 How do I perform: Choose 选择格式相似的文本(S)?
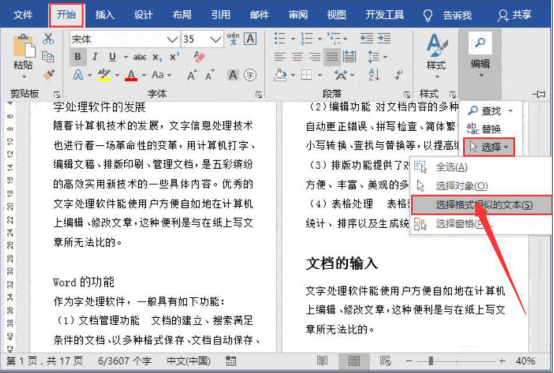[x=482, y=205]
